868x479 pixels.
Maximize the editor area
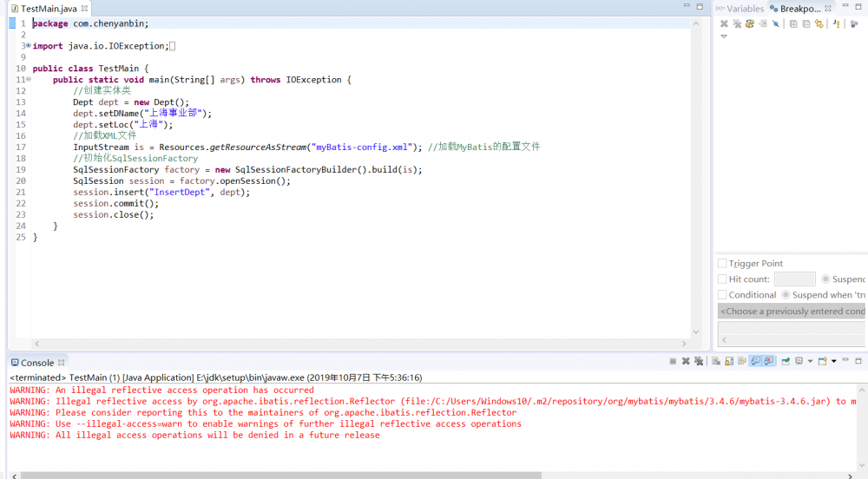coord(700,7)
